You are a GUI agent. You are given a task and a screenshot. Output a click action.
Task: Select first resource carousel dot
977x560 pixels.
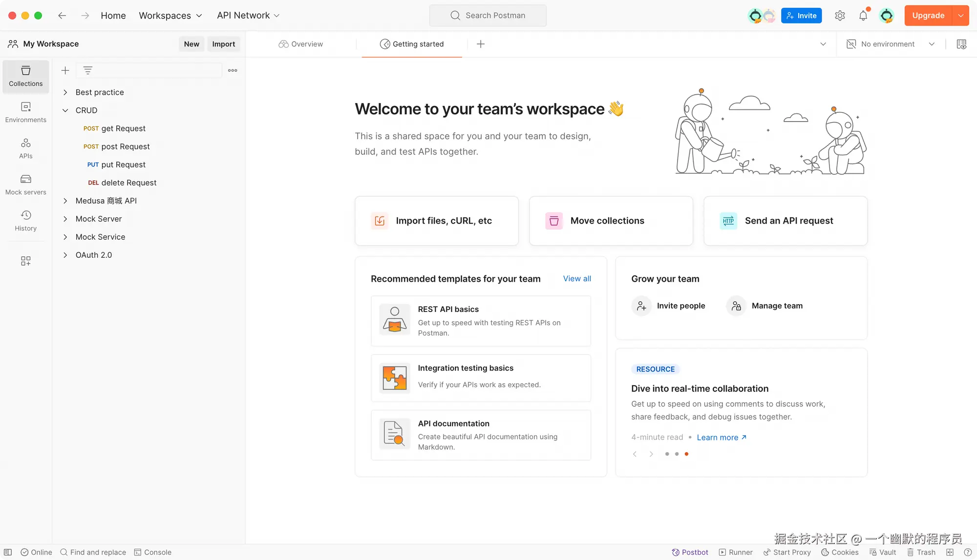pos(667,454)
